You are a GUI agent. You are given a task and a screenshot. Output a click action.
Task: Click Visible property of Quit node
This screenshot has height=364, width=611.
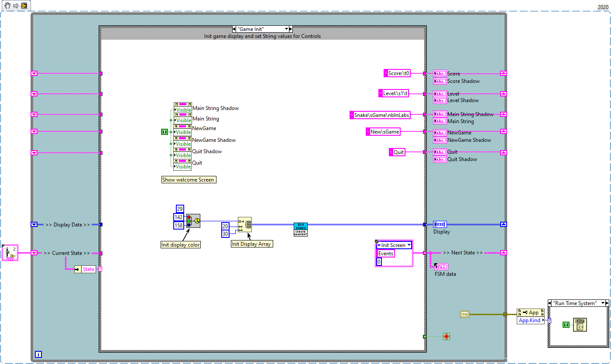pos(183,167)
